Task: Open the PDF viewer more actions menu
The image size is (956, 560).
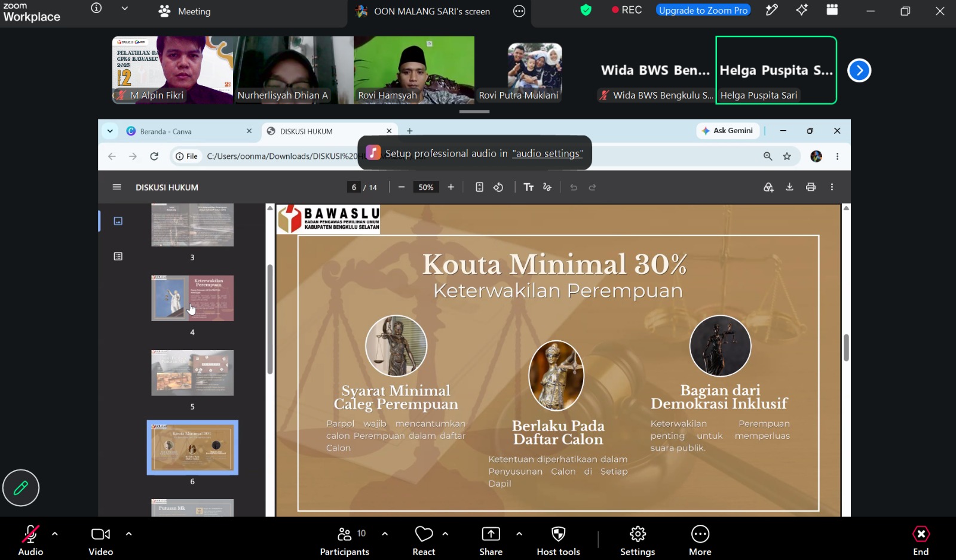Action: click(832, 187)
